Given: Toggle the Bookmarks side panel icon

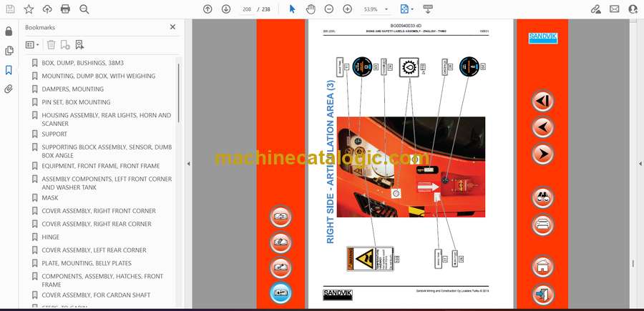Looking at the screenshot, I should pyautogui.click(x=9, y=70).
